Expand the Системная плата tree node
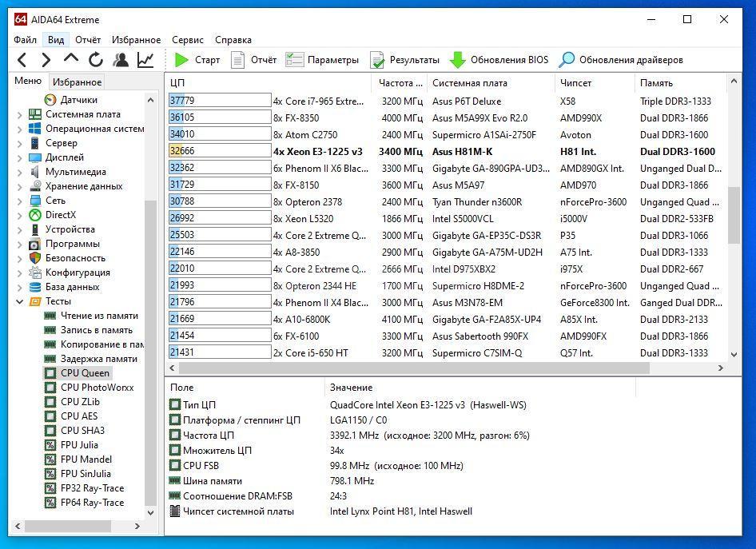The height and width of the screenshot is (549, 756). (20, 114)
